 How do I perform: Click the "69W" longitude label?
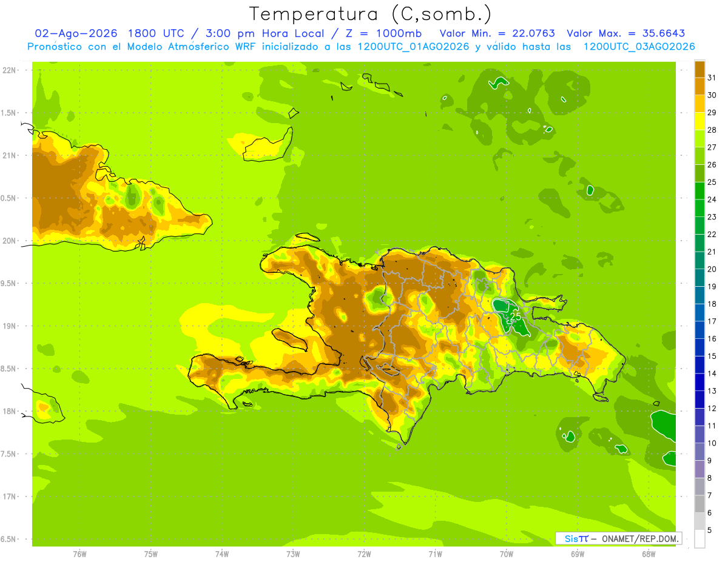click(x=578, y=554)
